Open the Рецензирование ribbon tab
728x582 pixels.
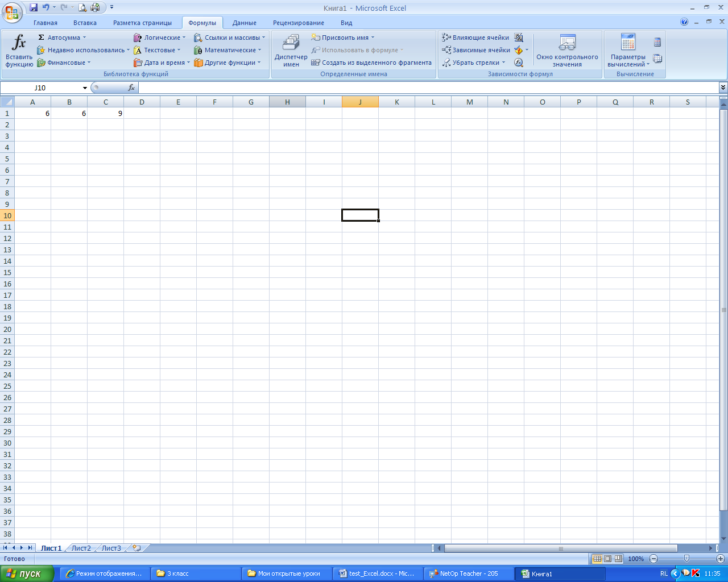299,23
